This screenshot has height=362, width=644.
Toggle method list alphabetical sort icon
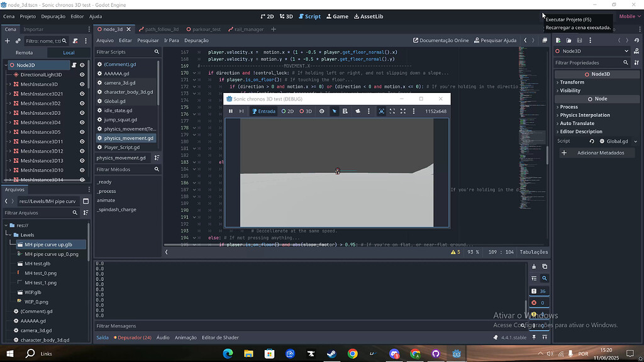pos(157,158)
